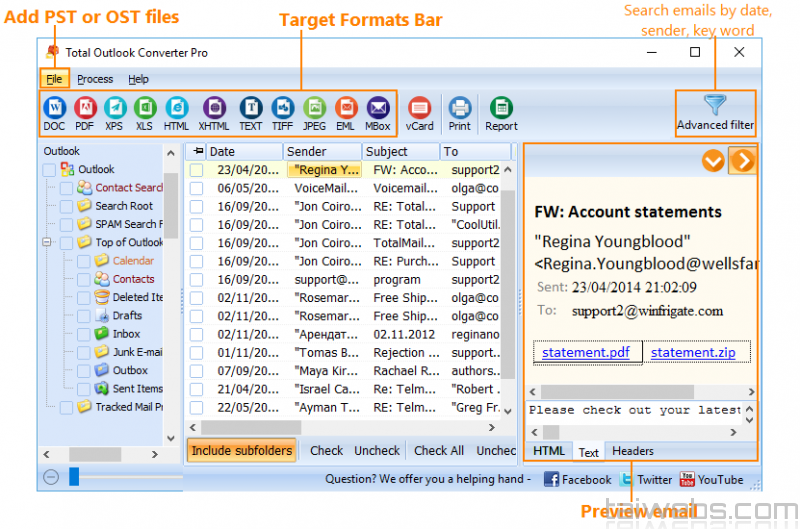
Task: Check the Regina Youngblood email row box
Action: click(197, 170)
